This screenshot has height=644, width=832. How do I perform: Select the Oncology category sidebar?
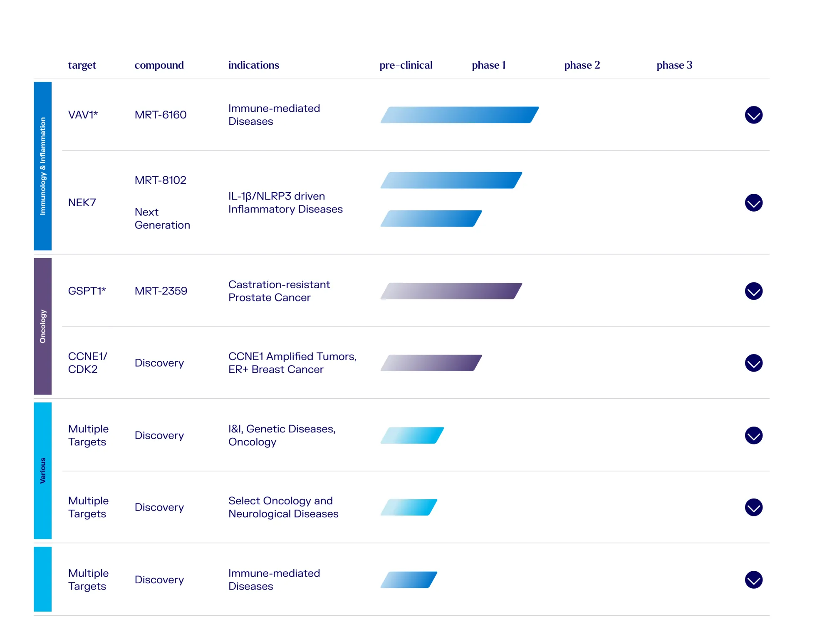click(x=42, y=326)
